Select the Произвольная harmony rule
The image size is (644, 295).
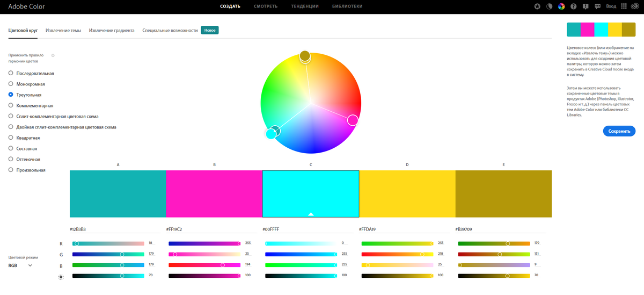27,170
